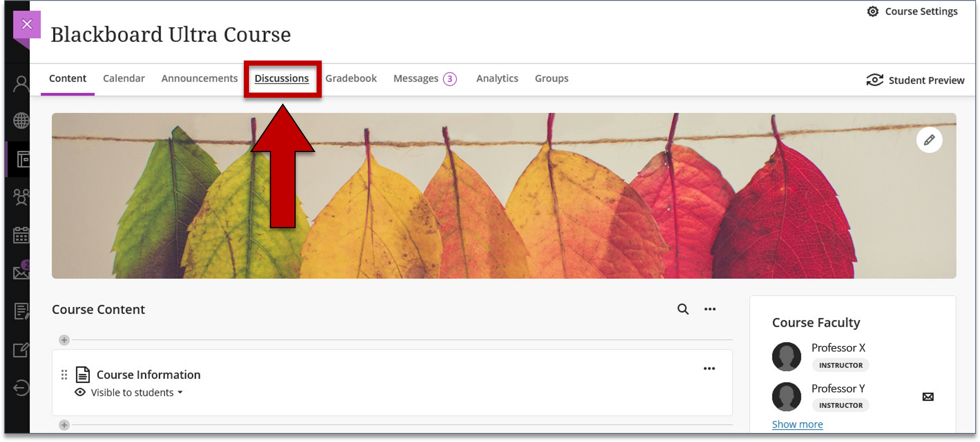Click the Course Information document icon
Screen dimensions: 980x442
pyautogui.click(x=83, y=375)
